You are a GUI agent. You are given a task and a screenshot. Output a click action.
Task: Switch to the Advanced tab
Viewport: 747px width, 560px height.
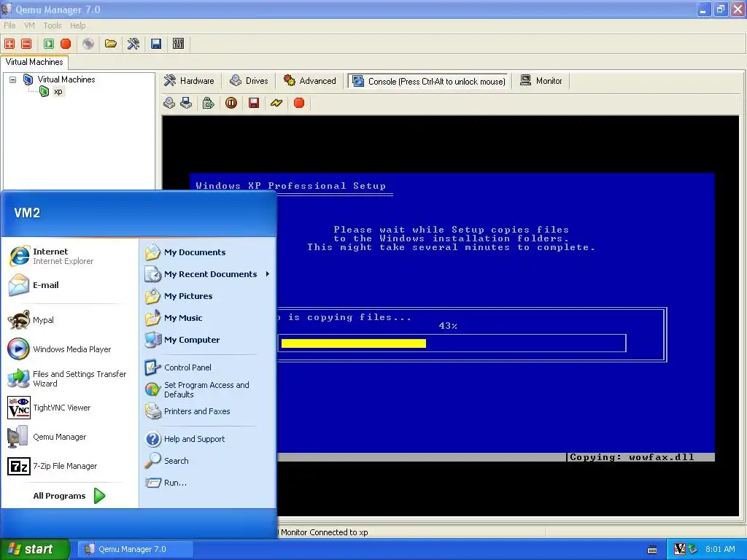click(x=310, y=80)
